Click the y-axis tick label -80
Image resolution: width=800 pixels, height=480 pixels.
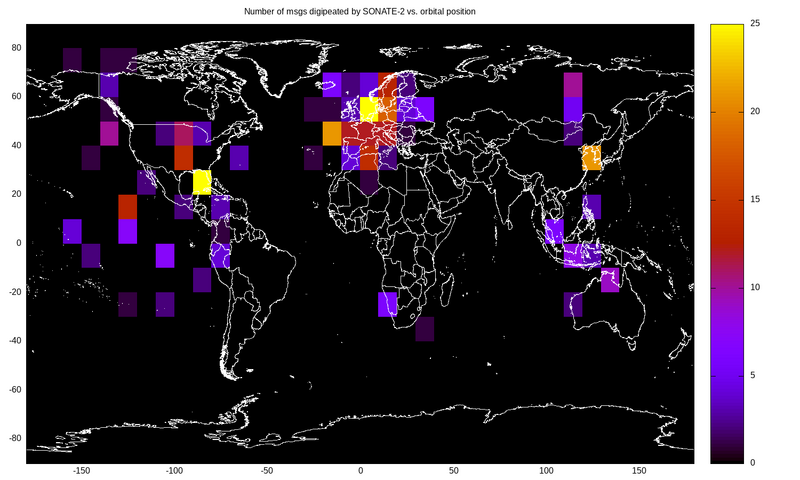[14, 439]
